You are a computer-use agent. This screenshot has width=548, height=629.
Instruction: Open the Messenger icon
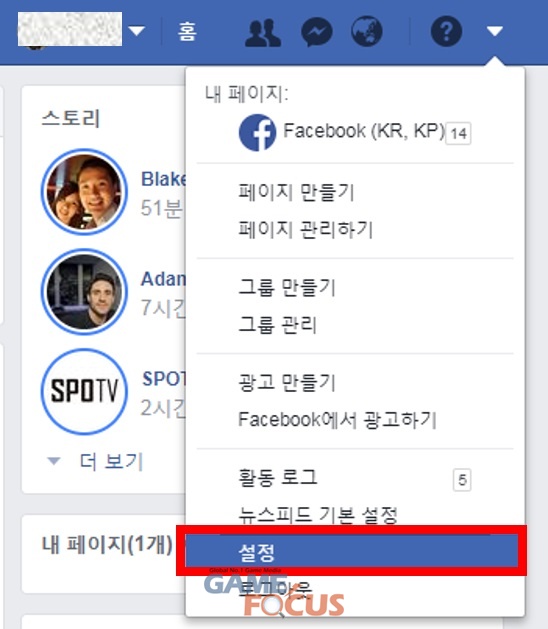[317, 31]
